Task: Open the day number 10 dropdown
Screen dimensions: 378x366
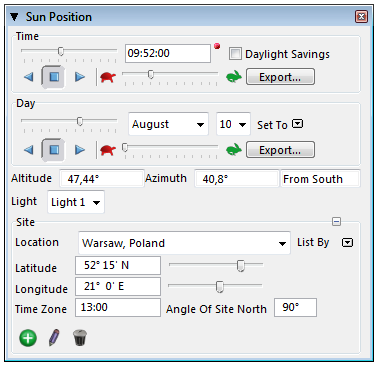Action: [x=233, y=124]
